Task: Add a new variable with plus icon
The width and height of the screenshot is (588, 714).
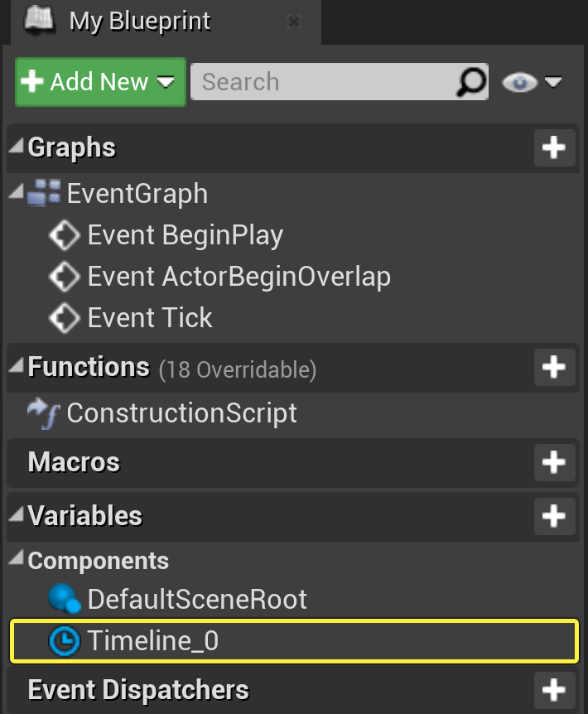Action: (553, 516)
